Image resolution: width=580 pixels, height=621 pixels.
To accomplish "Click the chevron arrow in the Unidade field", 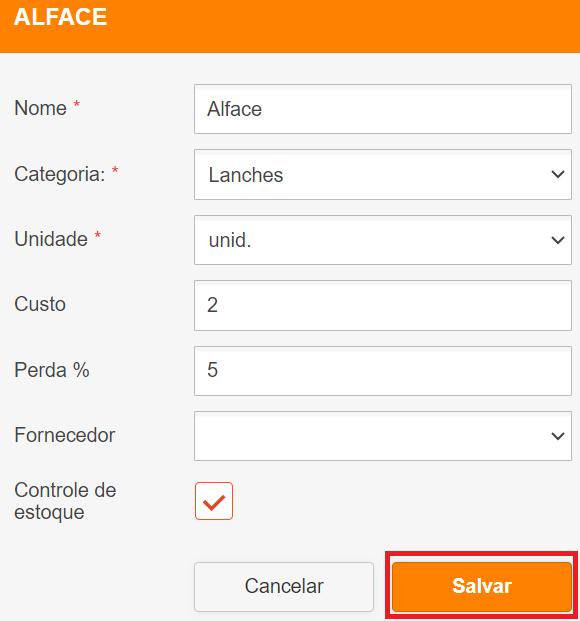I will tap(558, 240).
